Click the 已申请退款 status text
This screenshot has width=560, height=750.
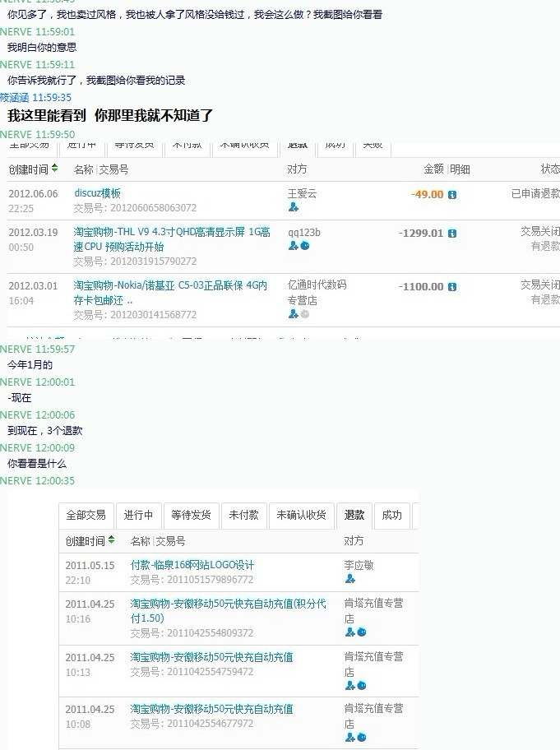tap(535, 194)
